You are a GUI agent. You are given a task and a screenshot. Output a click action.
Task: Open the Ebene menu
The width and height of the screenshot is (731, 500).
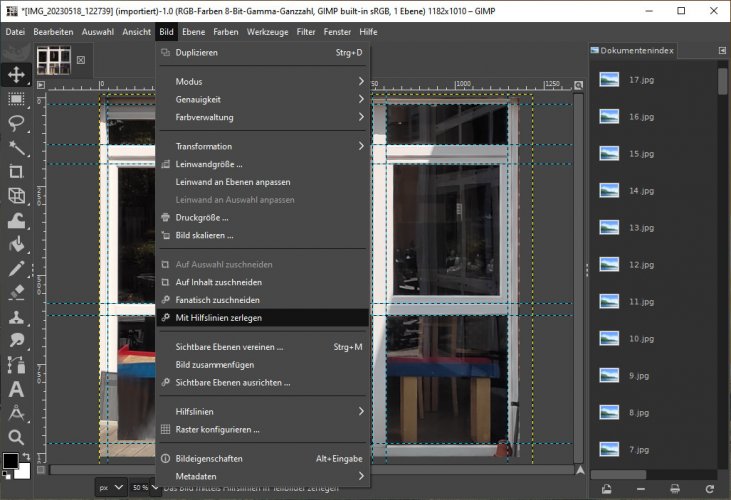(193, 32)
